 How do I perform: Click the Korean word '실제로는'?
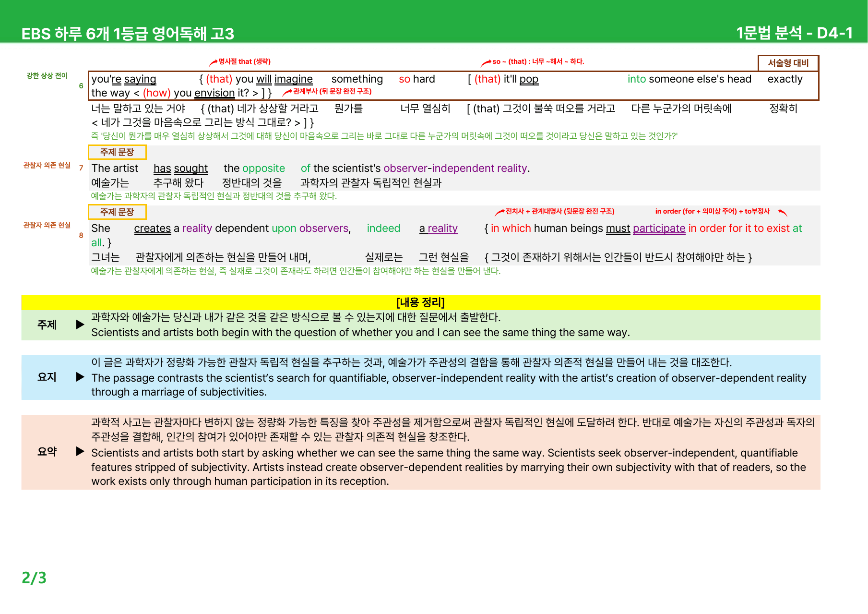coord(384,257)
